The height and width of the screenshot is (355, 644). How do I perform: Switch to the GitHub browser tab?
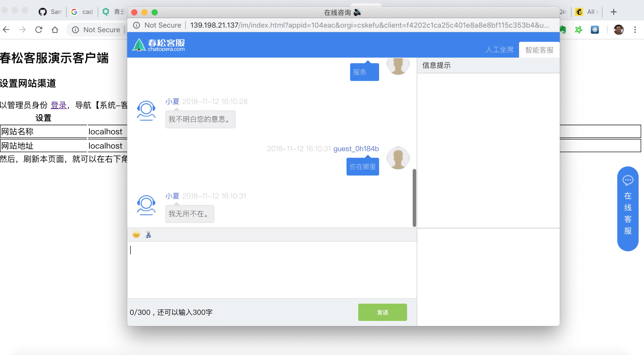(x=50, y=12)
